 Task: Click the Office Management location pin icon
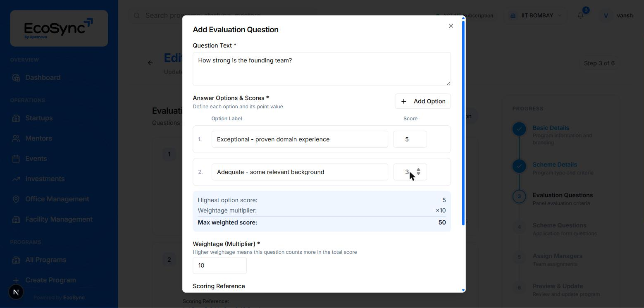coord(16,199)
